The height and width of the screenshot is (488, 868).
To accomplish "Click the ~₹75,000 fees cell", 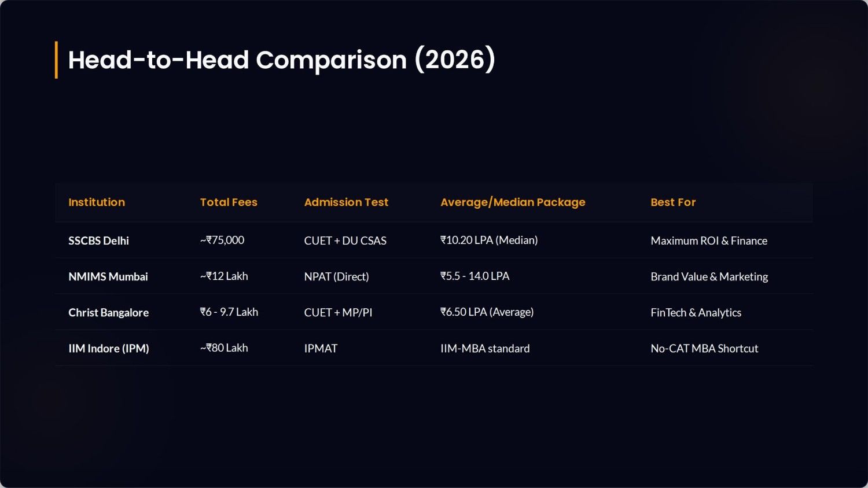I will tap(222, 240).
